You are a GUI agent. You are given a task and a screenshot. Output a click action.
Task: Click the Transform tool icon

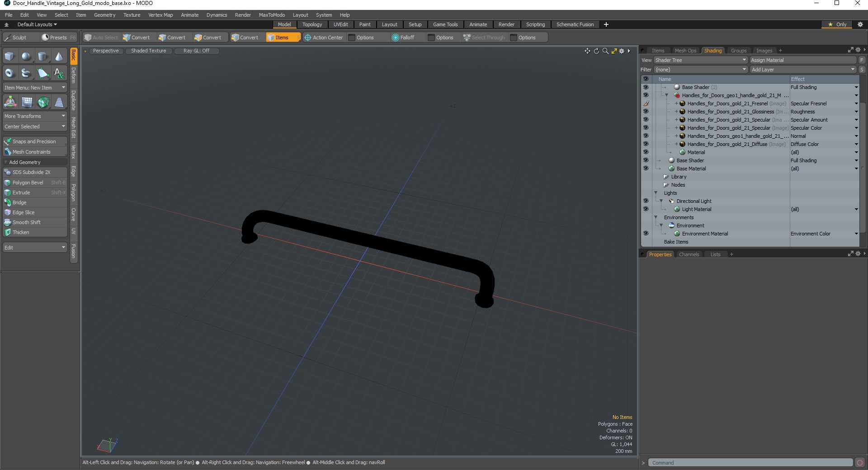pyautogui.click(x=10, y=102)
